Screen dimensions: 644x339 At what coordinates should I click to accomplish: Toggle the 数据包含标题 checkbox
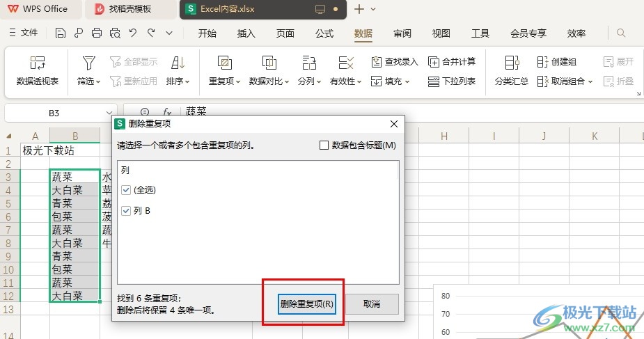pos(324,145)
